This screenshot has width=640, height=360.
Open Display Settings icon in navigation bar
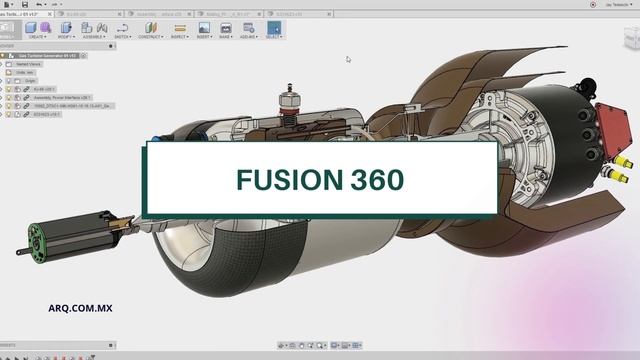(334, 346)
